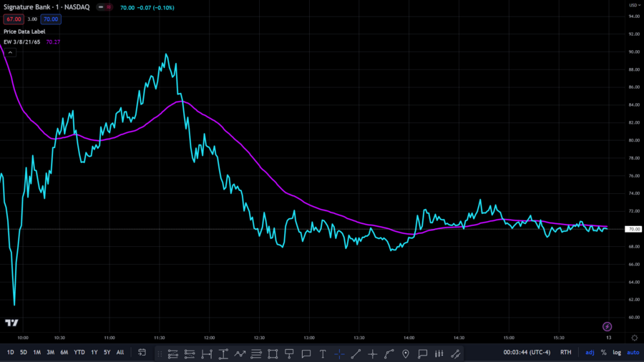Toggle the adj price adjustment

click(590, 353)
